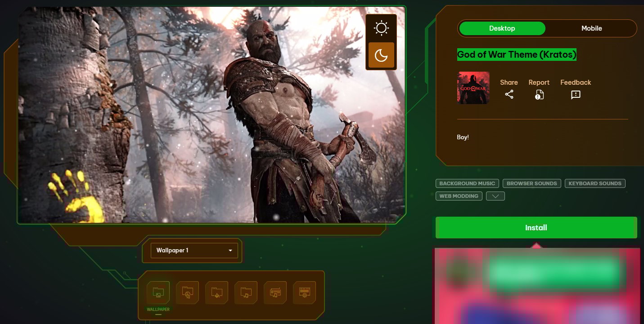Click the 'Boy!' description text
Screen dimensions: 644x324
[463, 137]
